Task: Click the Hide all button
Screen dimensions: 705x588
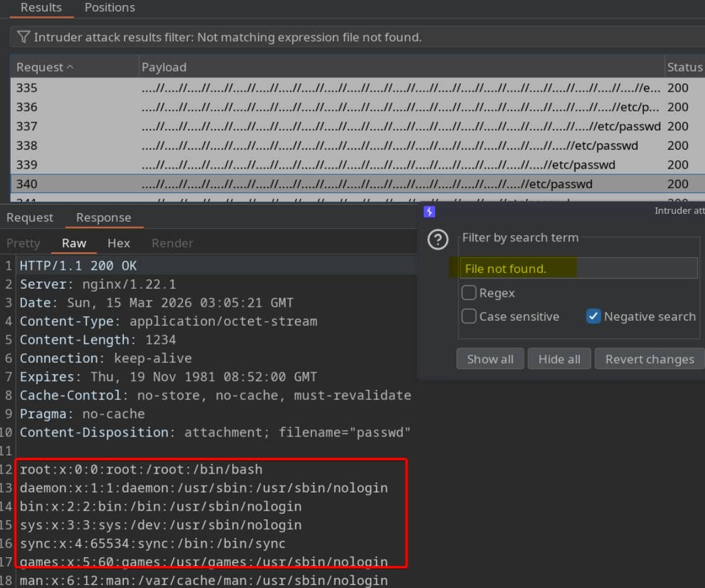Action: click(559, 359)
